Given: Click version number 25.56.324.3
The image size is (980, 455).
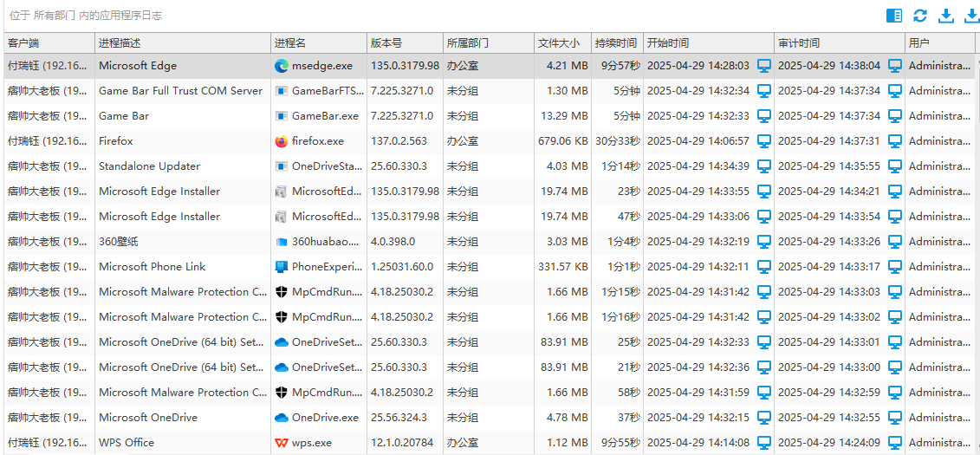Looking at the screenshot, I should [399, 418].
